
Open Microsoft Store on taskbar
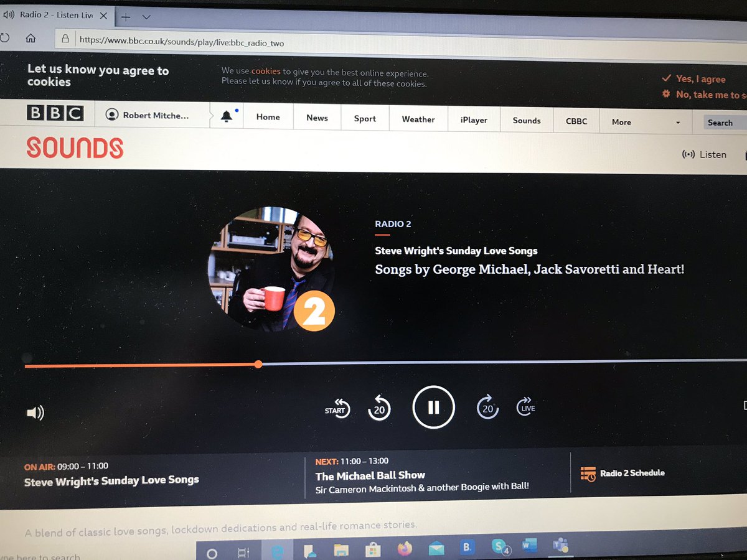(x=372, y=549)
